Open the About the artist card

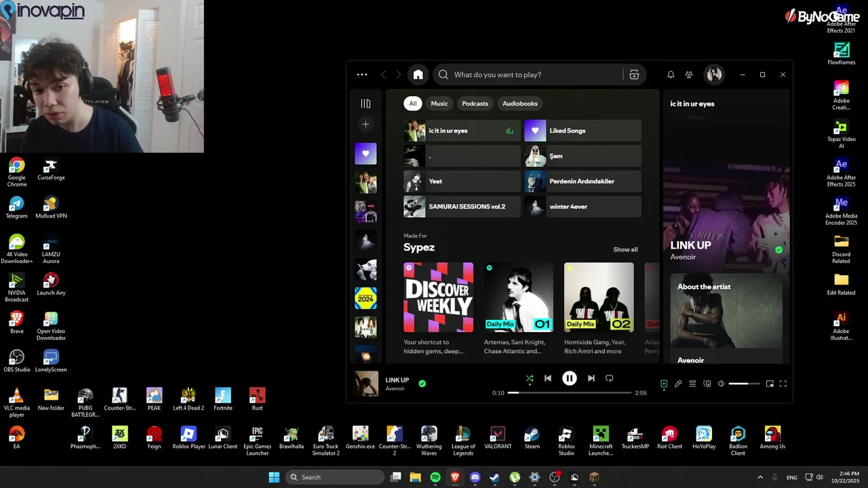pyautogui.click(x=726, y=319)
